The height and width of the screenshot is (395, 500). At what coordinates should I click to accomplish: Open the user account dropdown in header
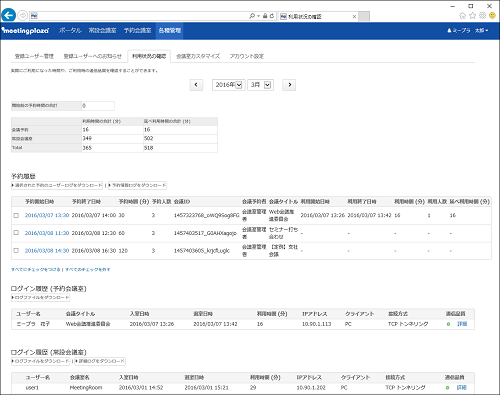[x=467, y=30]
